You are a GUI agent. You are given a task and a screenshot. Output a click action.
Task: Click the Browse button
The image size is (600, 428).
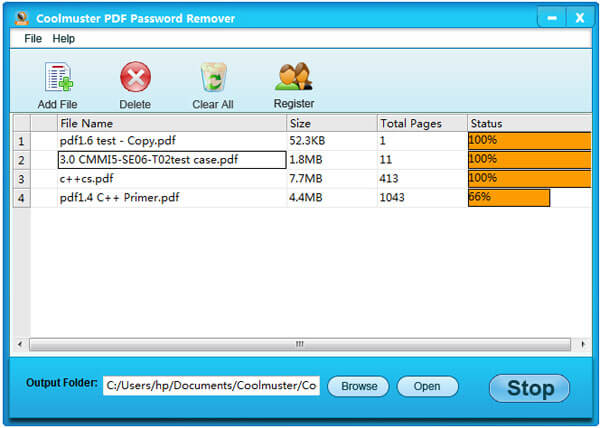[359, 386]
